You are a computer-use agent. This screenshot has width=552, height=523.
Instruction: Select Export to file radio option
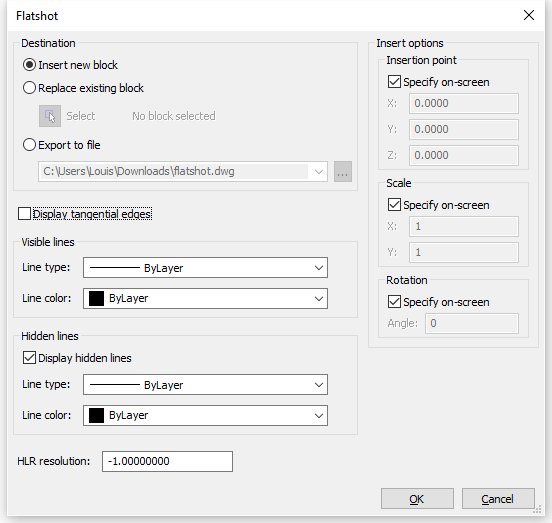pyautogui.click(x=29, y=145)
